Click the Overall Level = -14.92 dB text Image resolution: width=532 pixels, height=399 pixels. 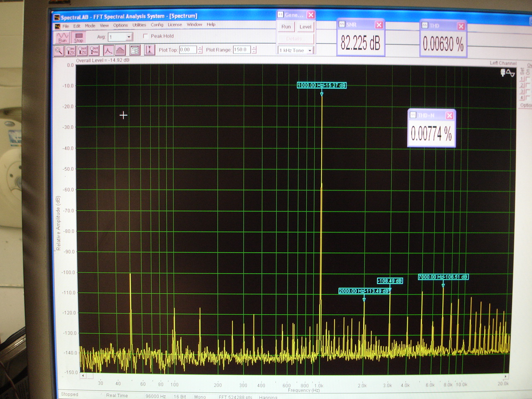point(103,60)
